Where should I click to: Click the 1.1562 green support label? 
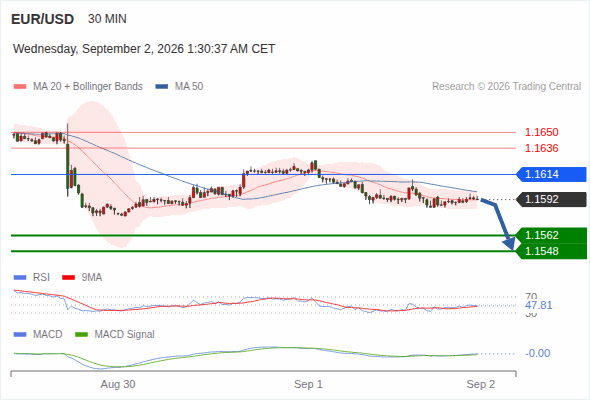[x=551, y=235]
